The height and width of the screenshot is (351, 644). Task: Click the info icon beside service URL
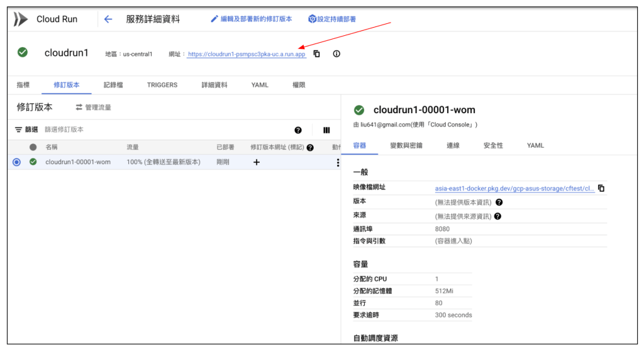click(336, 54)
